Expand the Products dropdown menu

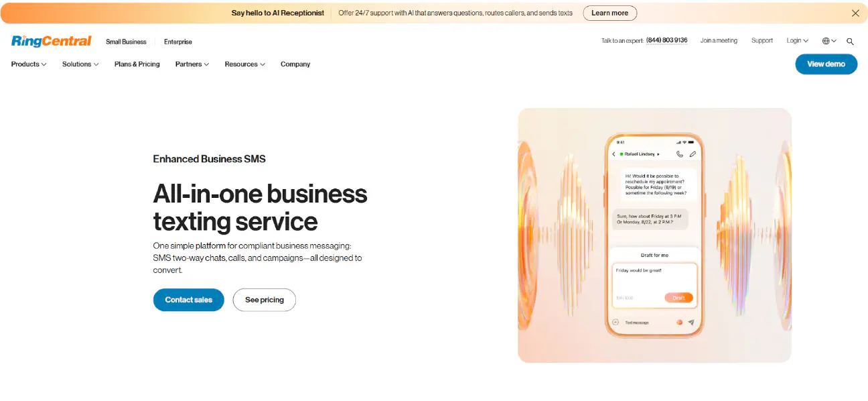click(29, 64)
